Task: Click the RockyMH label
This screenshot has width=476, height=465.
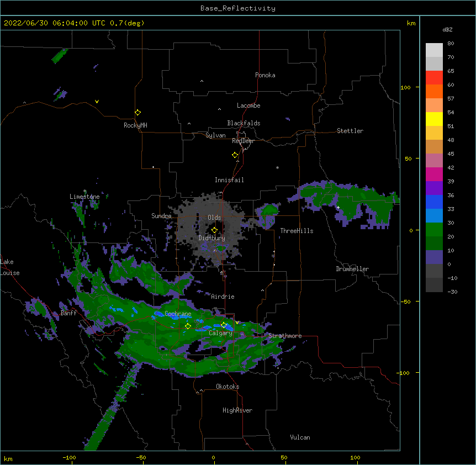Action: [x=135, y=125]
